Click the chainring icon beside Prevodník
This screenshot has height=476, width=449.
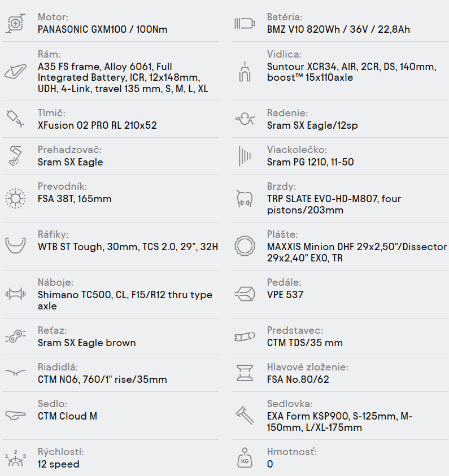point(15,198)
